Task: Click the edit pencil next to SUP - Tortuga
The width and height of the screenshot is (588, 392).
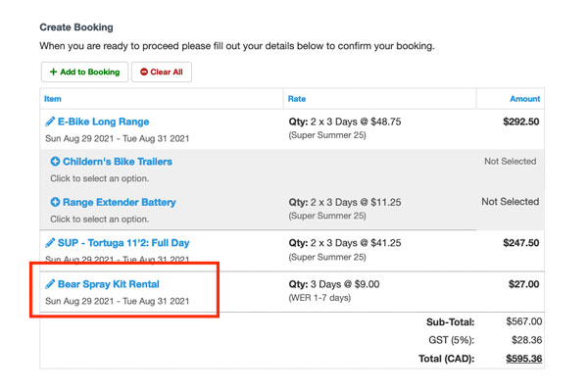Action: pyautogui.click(x=51, y=243)
